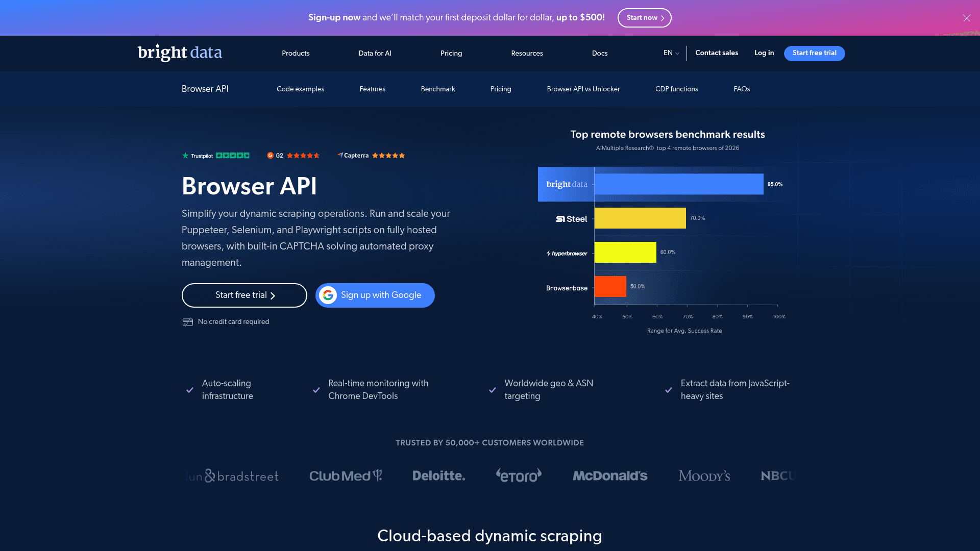The width and height of the screenshot is (980, 551).
Task: Go to Pricing in main navigation
Action: 451,54
